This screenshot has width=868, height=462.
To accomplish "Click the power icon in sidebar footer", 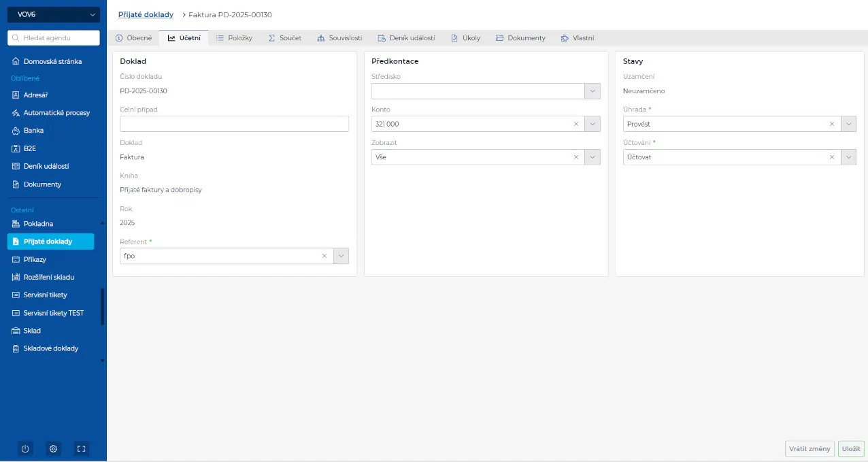I will [x=25, y=449].
